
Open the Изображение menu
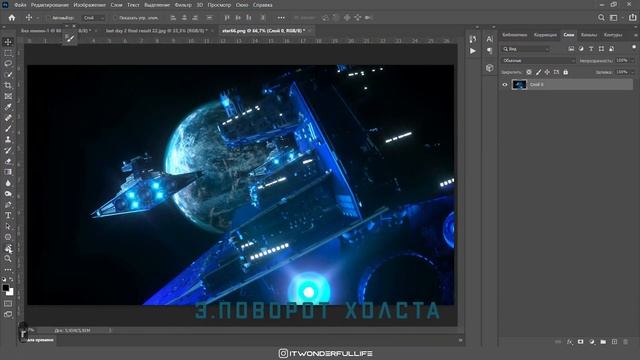(x=89, y=5)
